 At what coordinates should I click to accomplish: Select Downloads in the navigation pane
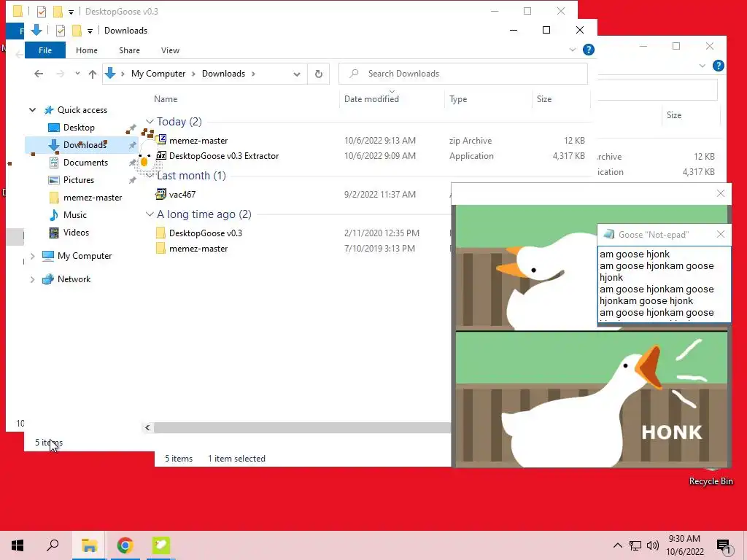click(85, 145)
